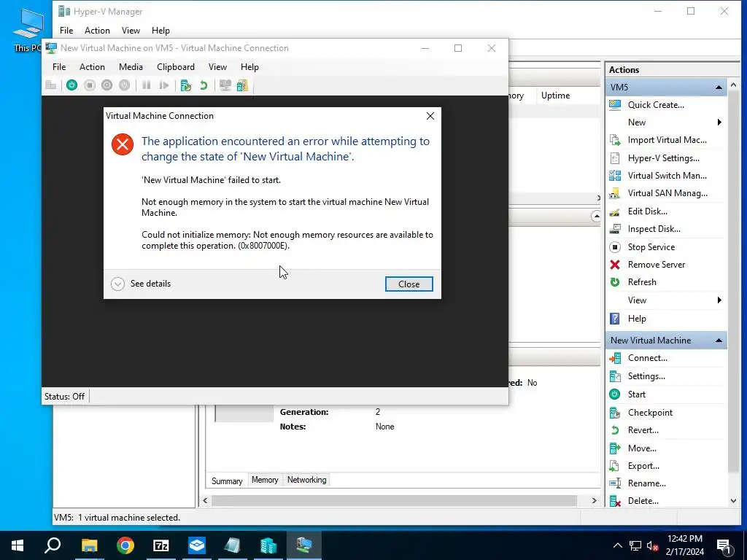Image resolution: width=747 pixels, height=560 pixels.
Task: Open File menu in Virtual Machine Connection
Action: [59, 67]
